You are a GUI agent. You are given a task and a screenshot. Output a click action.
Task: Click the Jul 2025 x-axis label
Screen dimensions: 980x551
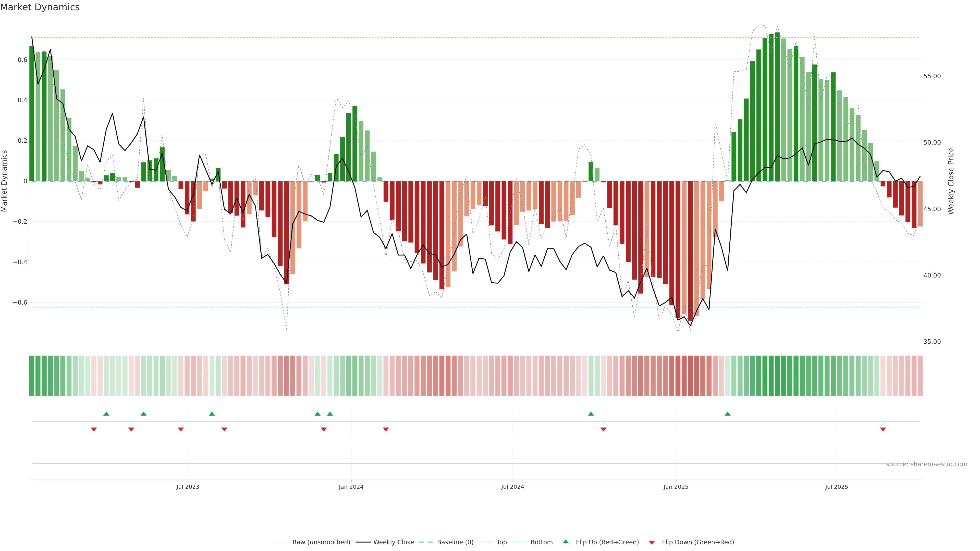point(836,487)
